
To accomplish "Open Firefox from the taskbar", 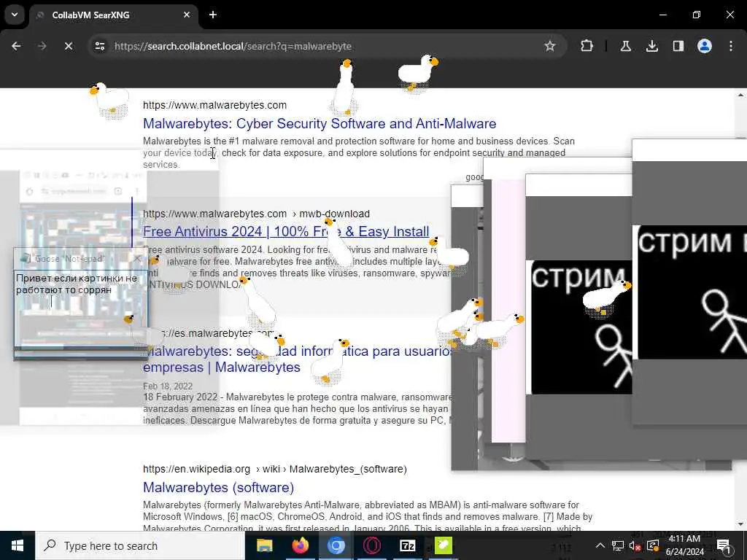I will [x=300, y=545].
